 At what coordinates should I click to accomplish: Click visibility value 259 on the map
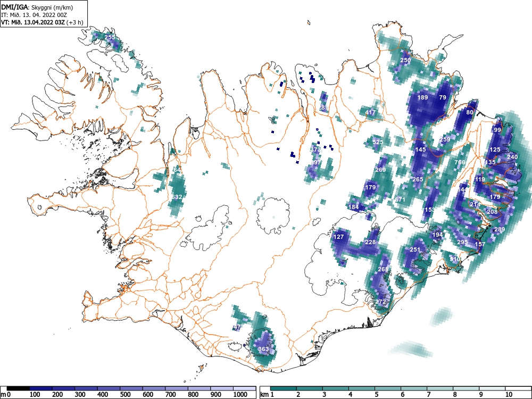[x=445, y=139]
